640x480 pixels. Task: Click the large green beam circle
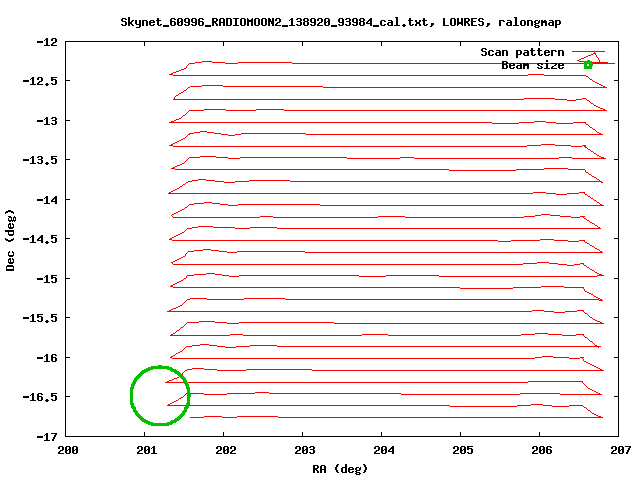click(160, 396)
